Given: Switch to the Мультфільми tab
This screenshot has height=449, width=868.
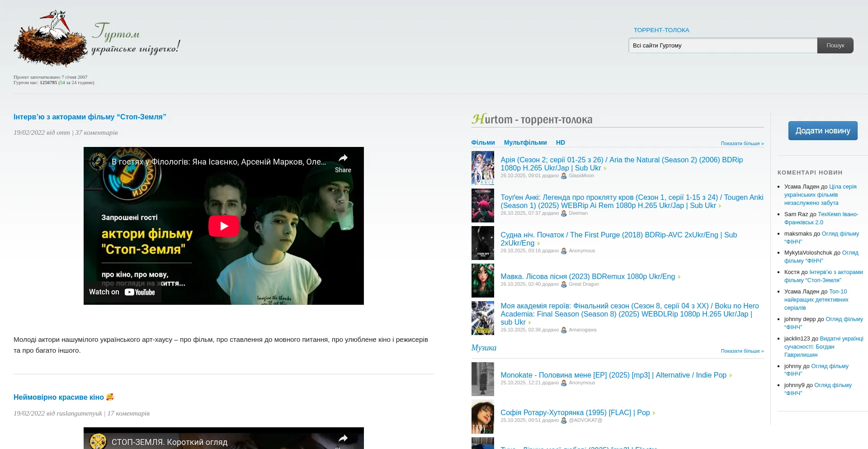Looking at the screenshot, I should click(x=525, y=142).
